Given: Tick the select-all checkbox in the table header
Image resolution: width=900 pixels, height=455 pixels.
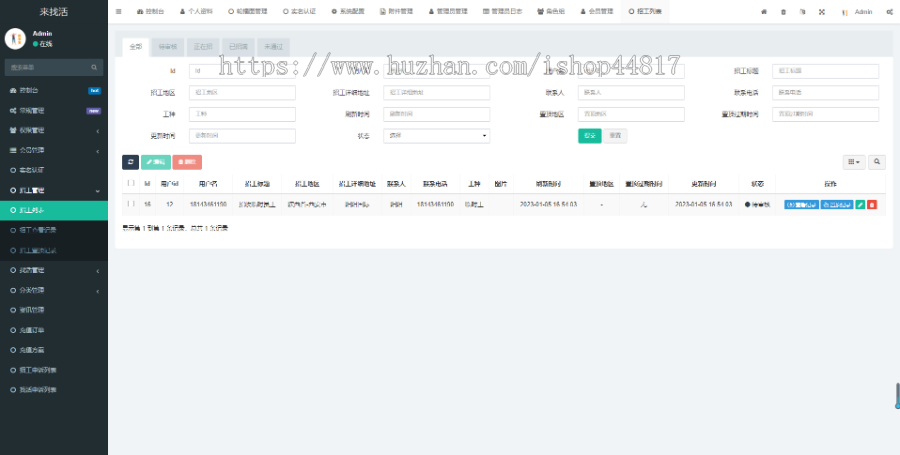Looking at the screenshot, I should coord(131,184).
